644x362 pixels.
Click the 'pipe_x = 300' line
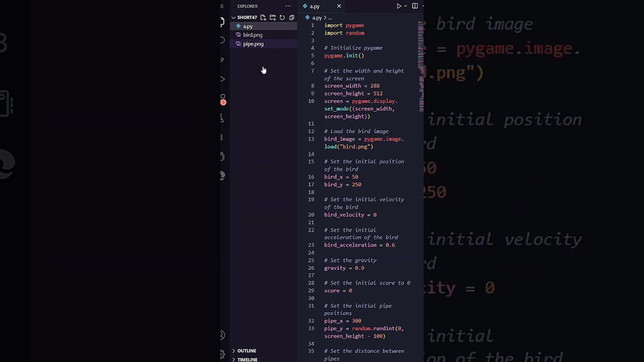tap(343, 321)
